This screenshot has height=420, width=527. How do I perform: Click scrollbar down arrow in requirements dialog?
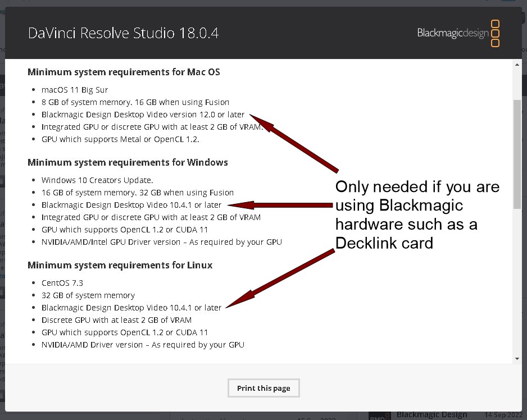(517, 358)
